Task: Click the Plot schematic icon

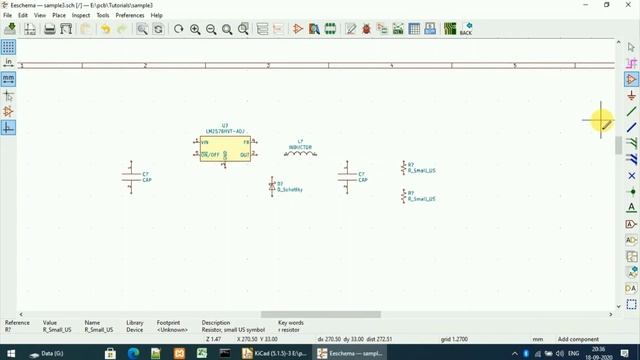Action: (x=66, y=29)
